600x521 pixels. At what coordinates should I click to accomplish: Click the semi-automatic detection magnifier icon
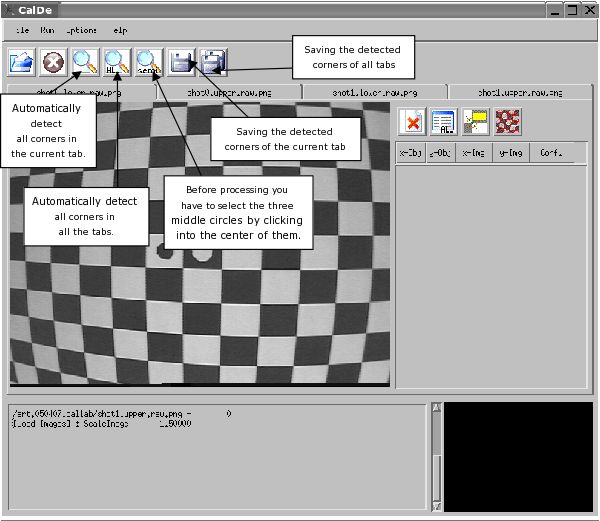pos(149,62)
